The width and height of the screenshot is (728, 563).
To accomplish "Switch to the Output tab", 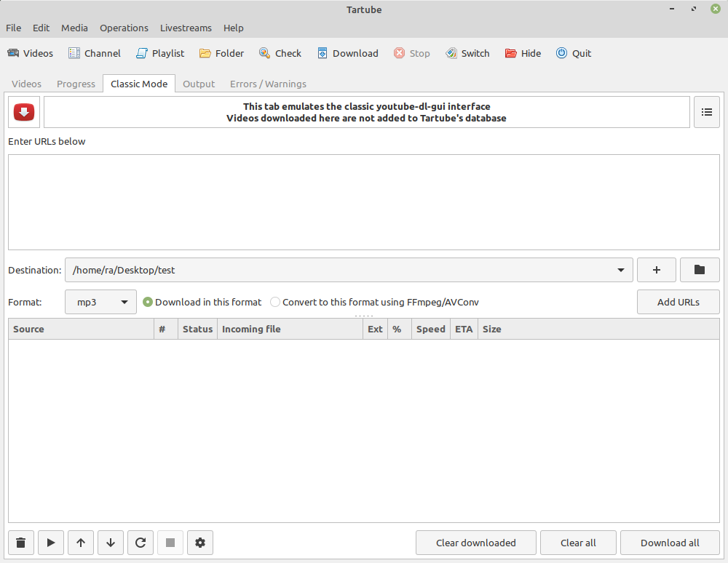I will pyautogui.click(x=199, y=84).
